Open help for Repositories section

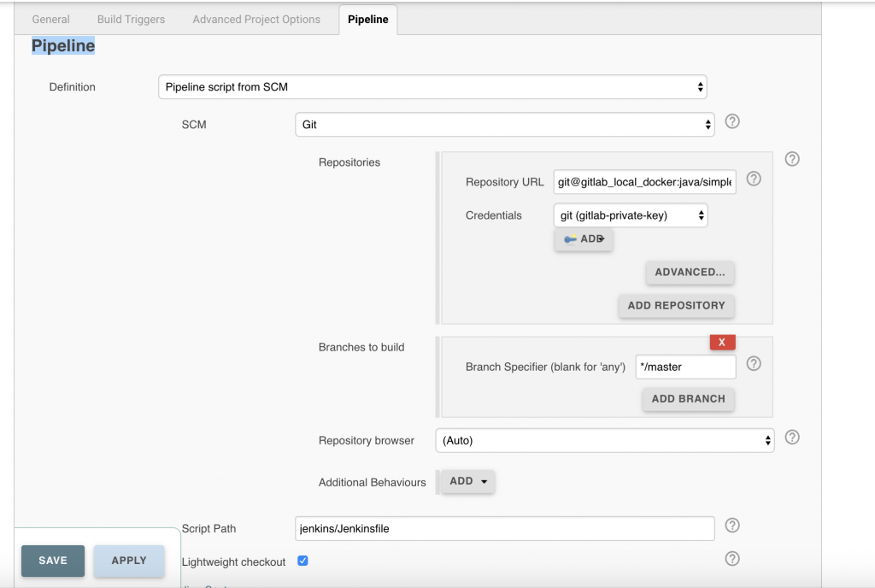[791, 159]
